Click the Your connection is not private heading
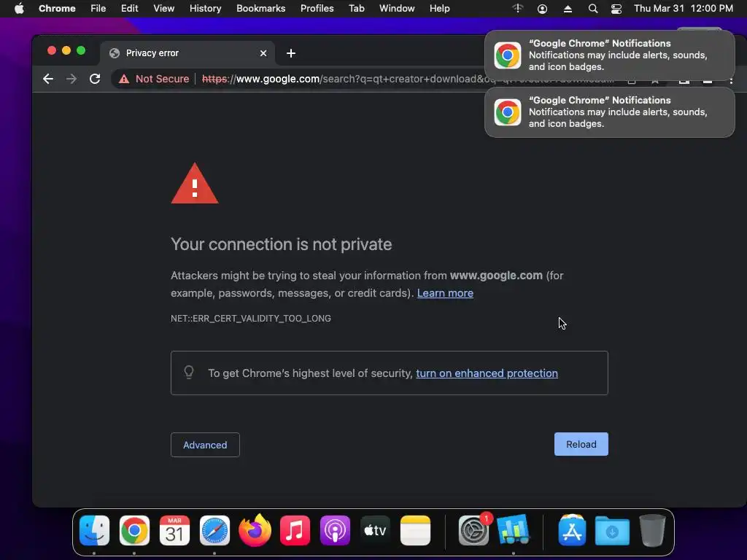This screenshot has width=747, height=560. (281, 244)
